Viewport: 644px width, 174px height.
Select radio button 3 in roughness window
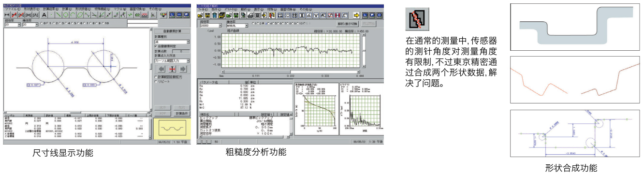[x=263, y=23]
